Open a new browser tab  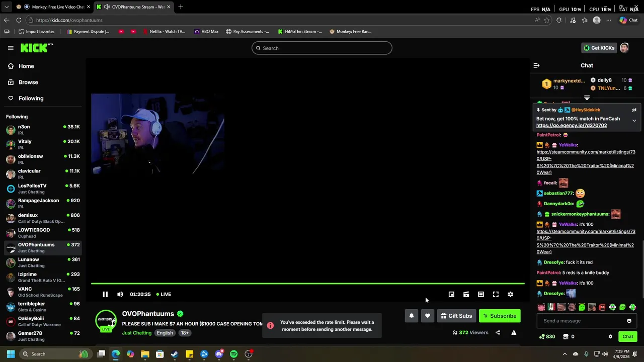click(181, 7)
